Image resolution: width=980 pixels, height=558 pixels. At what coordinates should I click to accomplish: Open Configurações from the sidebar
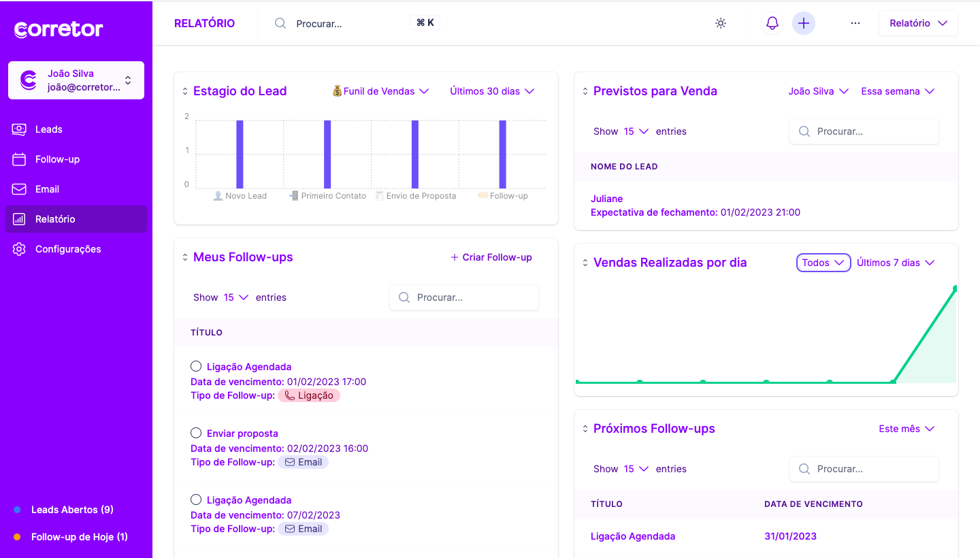click(67, 249)
